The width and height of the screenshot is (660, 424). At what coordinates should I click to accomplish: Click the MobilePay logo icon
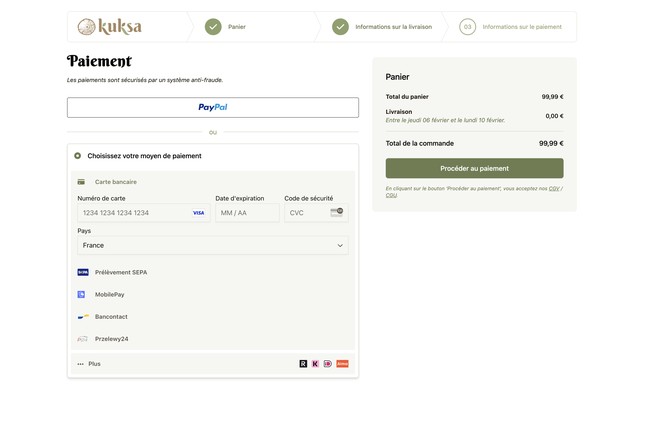(82, 294)
